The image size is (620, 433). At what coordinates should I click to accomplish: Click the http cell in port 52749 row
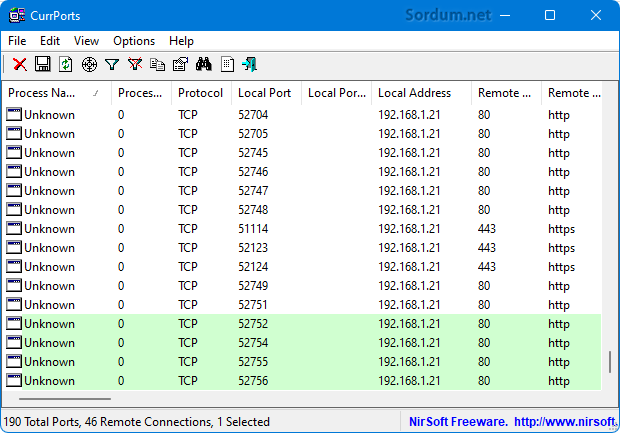coord(559,286)
